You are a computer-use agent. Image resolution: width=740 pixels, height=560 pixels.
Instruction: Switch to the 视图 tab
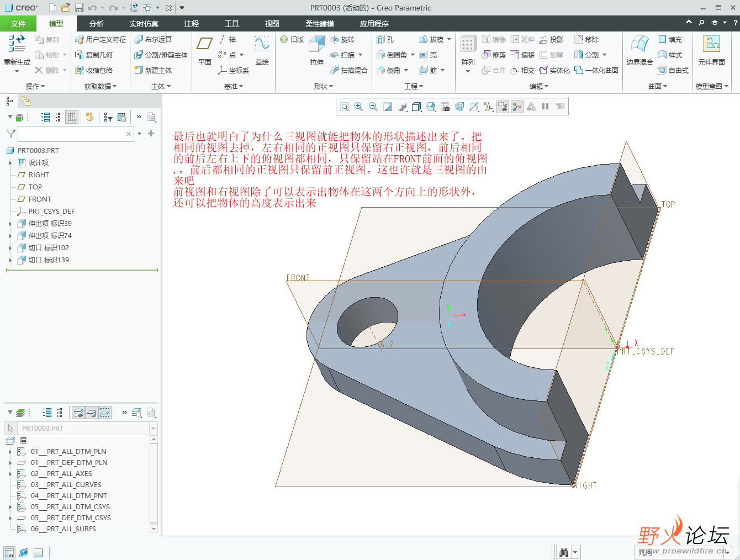click(272, 24)
